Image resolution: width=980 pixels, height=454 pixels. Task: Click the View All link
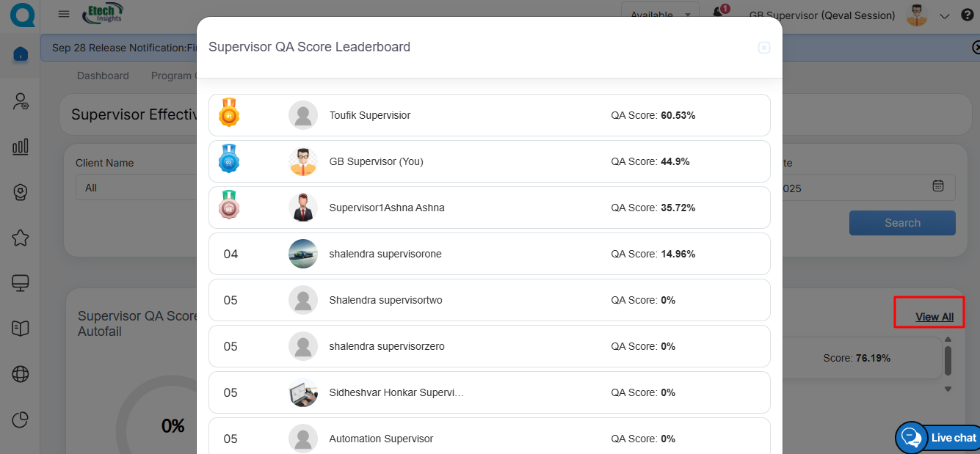[934, 317]
